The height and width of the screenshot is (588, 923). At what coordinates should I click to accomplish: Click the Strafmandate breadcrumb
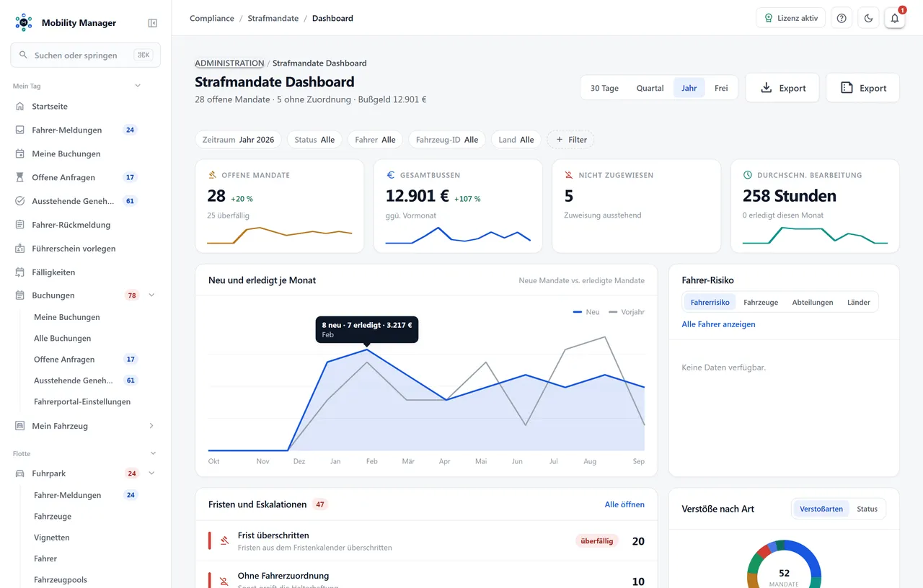pos(273,18)
